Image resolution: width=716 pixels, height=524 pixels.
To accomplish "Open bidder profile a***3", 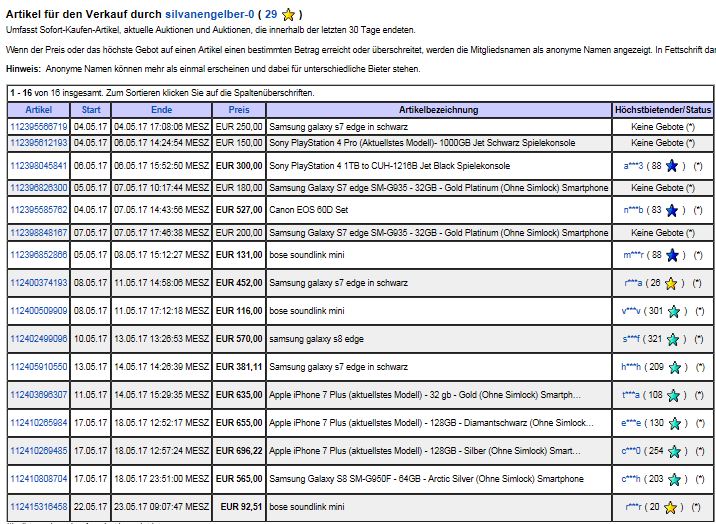I will click(x=633, y=166).
